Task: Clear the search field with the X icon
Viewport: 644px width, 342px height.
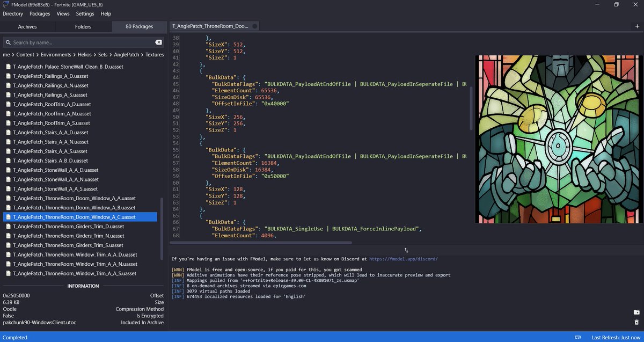Action: click(x=159, y=42)
